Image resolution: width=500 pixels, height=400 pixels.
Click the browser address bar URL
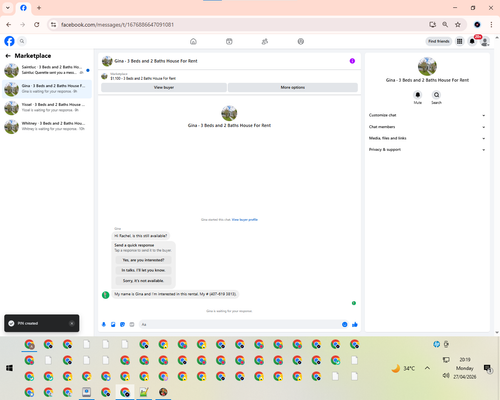117,25
